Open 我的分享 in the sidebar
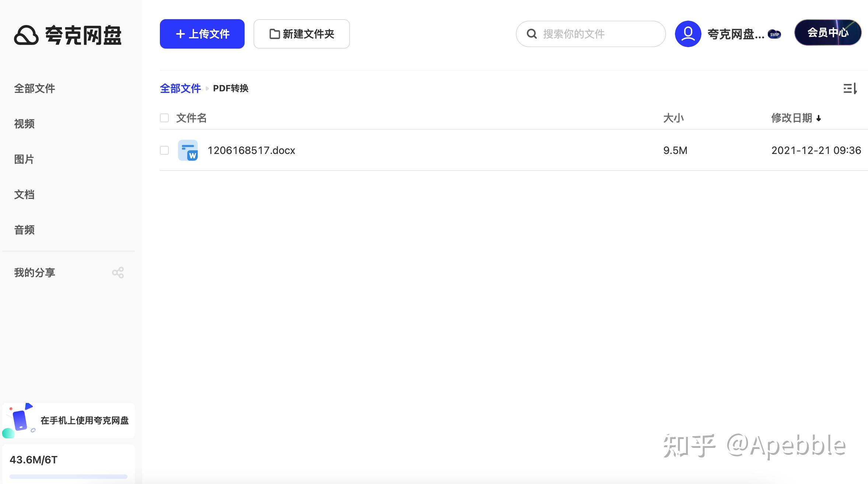This screenshot has height=484, width=868. tap(35, 273)
